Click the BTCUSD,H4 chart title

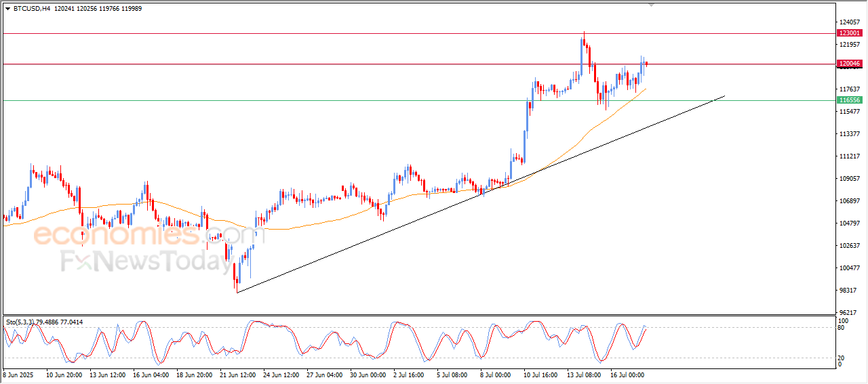pos(31,9)
